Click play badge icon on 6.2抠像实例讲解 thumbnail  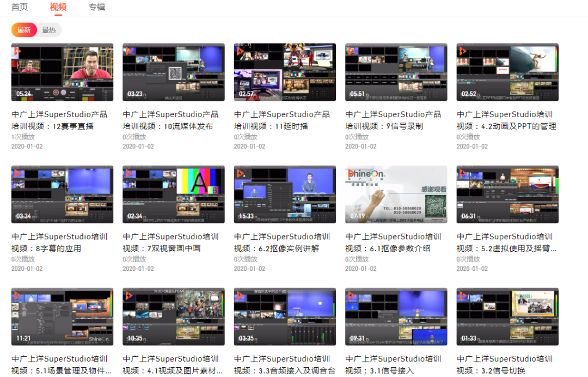(240, 173)
